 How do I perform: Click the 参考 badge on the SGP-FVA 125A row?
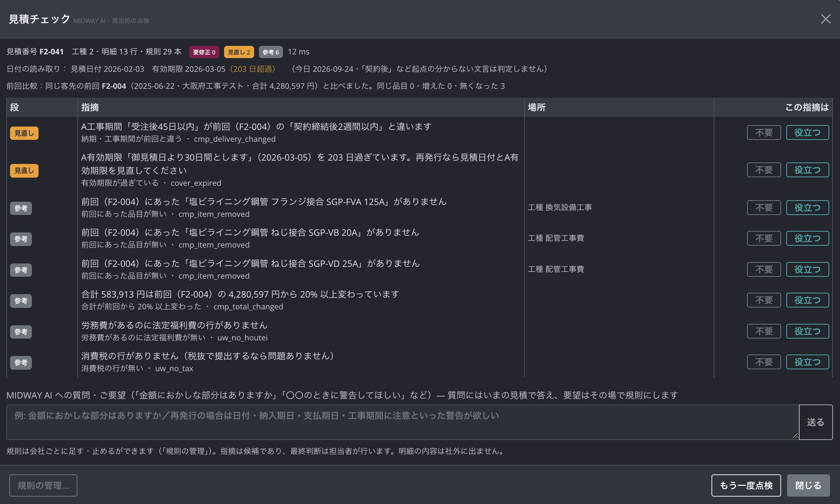point(21,208)
